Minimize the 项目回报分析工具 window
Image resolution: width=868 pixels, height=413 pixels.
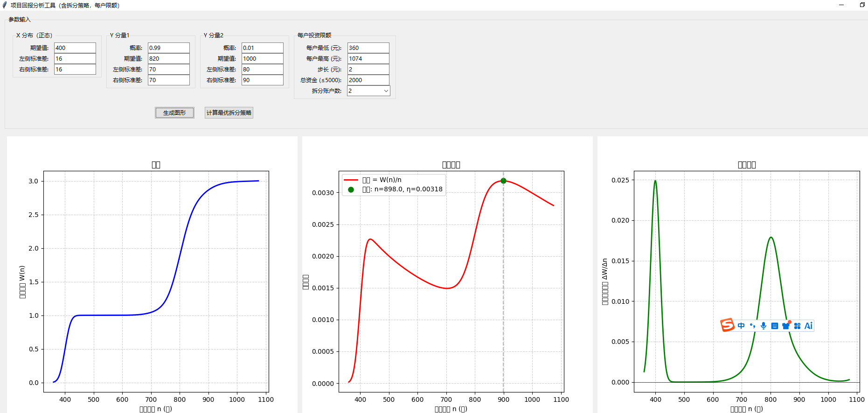841,5
